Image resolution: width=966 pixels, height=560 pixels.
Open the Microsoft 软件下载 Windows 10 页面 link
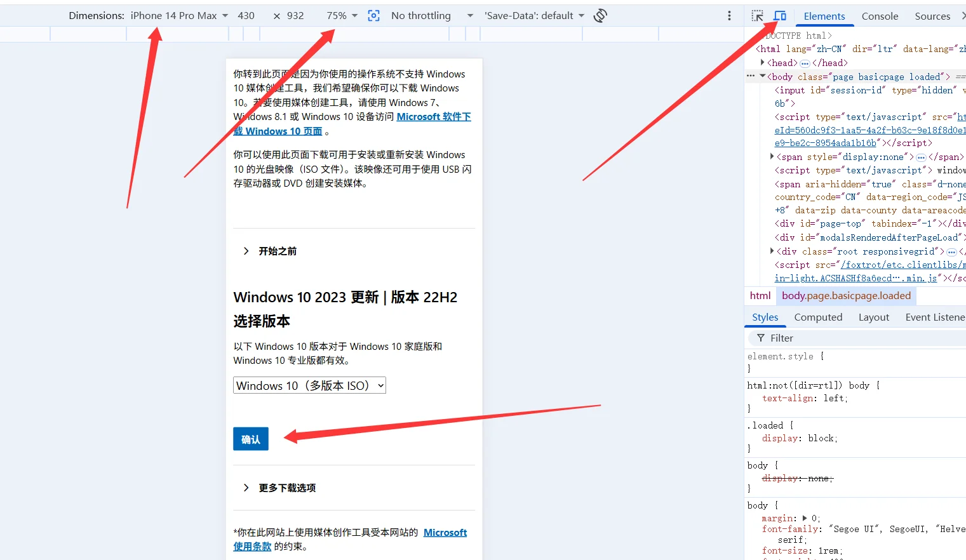pos(352,124)
